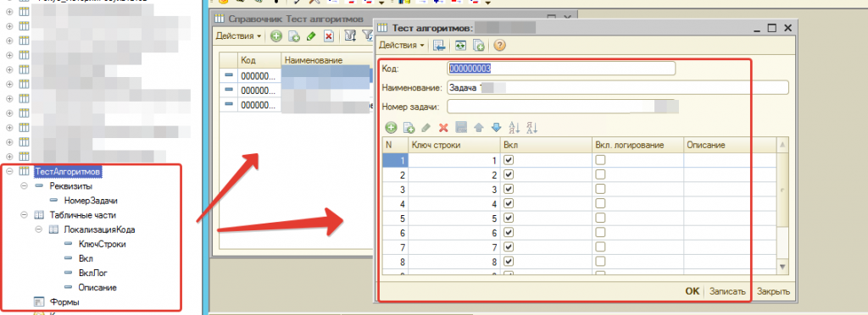Click the reread icon in Тест алгоритмов toolbar
The width and height of the screenshot is (868, 315).
460,46
